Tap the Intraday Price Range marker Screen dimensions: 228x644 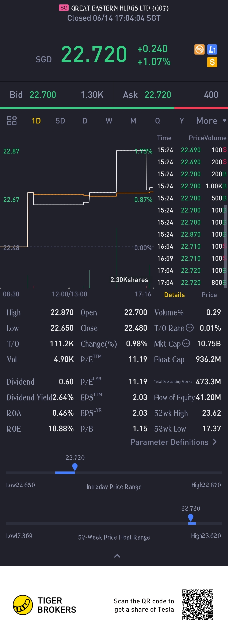tap(75, 466)
